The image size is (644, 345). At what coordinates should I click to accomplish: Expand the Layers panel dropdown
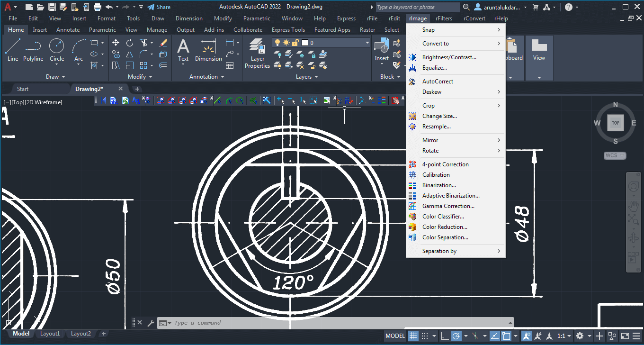pos(306,77)
